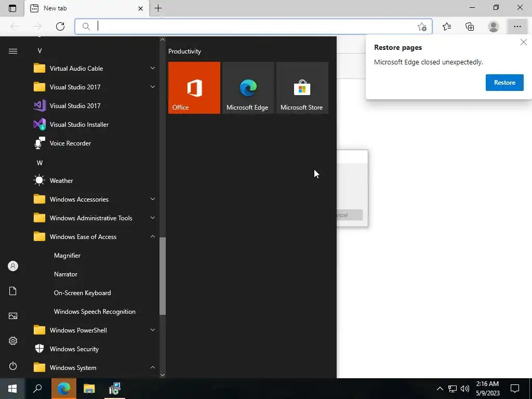Open the notification center icon
532x399 pixels.
click(515, 389)
